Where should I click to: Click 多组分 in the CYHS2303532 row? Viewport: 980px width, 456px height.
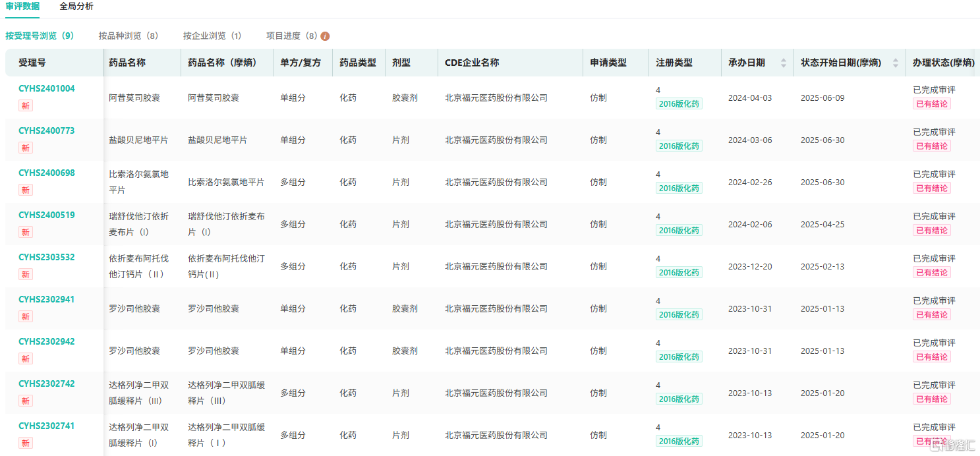293,266
